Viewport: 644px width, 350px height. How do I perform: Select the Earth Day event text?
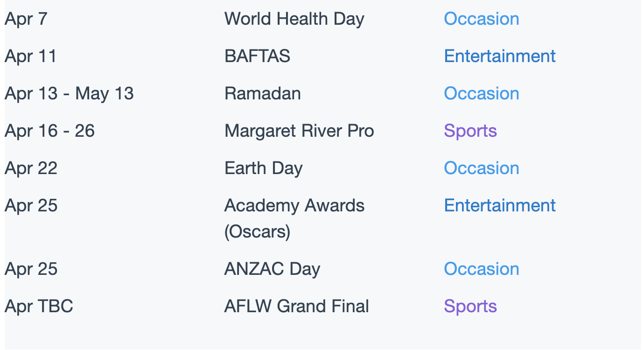263,168
